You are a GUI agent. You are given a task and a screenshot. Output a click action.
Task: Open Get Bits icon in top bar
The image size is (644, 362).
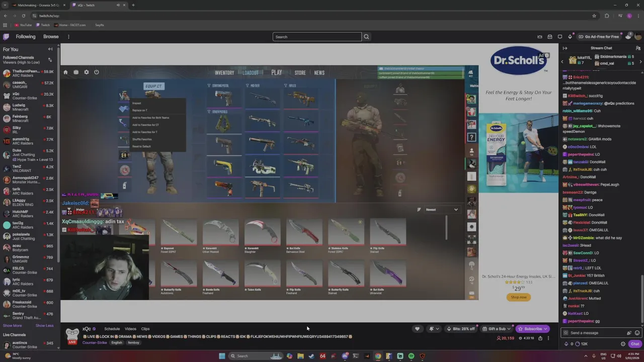570,37
